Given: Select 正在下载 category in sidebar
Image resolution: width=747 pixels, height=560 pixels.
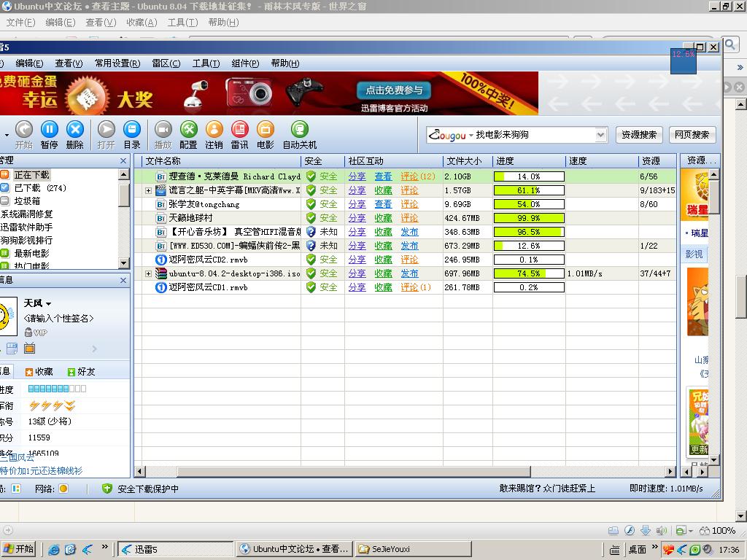Looking at the screenshot, I should point(31,175).
